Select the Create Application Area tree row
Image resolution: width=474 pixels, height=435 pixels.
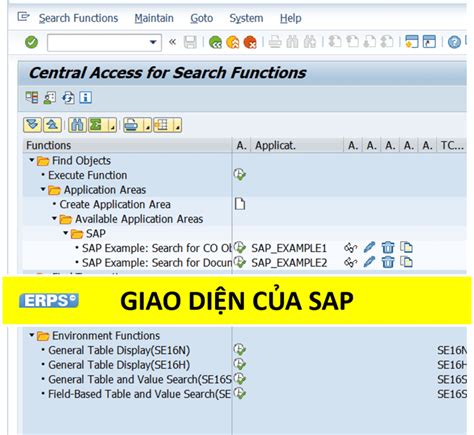(115, 204)
